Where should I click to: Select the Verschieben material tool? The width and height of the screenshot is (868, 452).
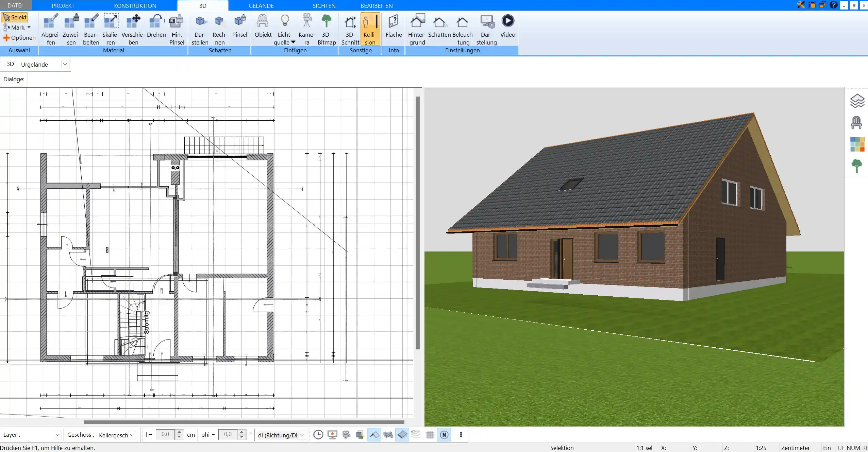point(133,29)
